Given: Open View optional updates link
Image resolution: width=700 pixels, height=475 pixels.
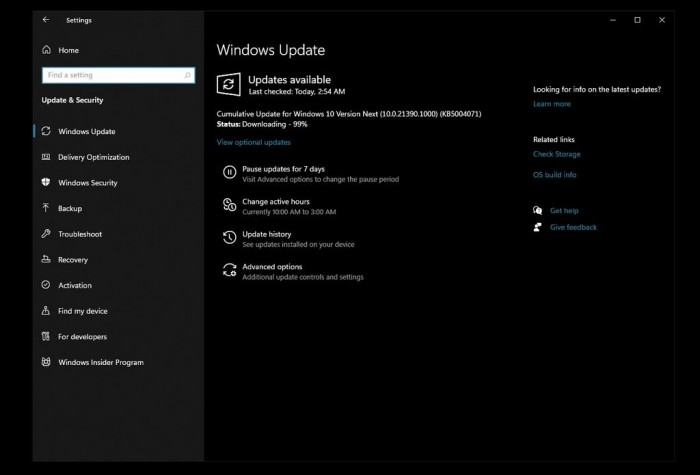Looking at the screenshot, I should tap(254, 142).
